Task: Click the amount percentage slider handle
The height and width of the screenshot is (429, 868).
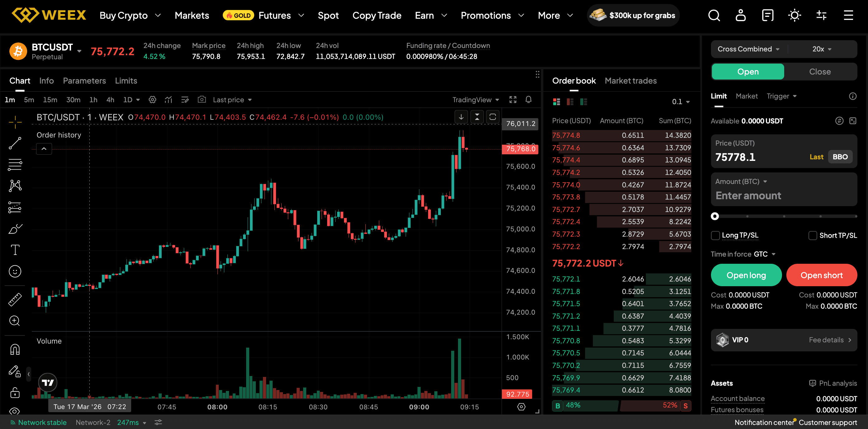Action: tap(715, 216)
